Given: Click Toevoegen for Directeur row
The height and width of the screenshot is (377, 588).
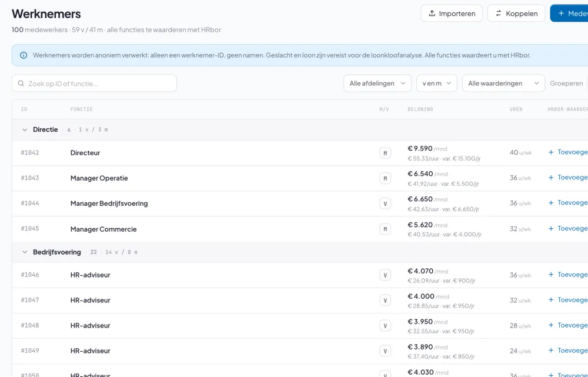Looking at the screenshot, I should coord(568,152).
